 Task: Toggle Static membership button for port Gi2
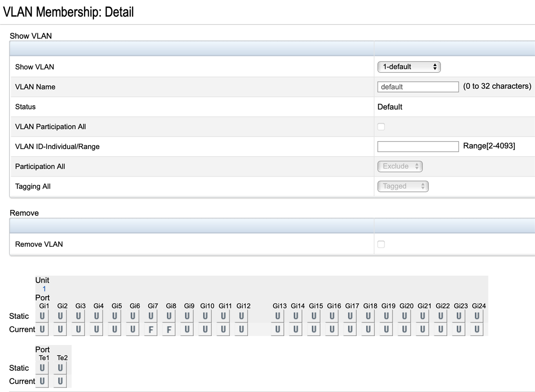(x=60, y=316)
